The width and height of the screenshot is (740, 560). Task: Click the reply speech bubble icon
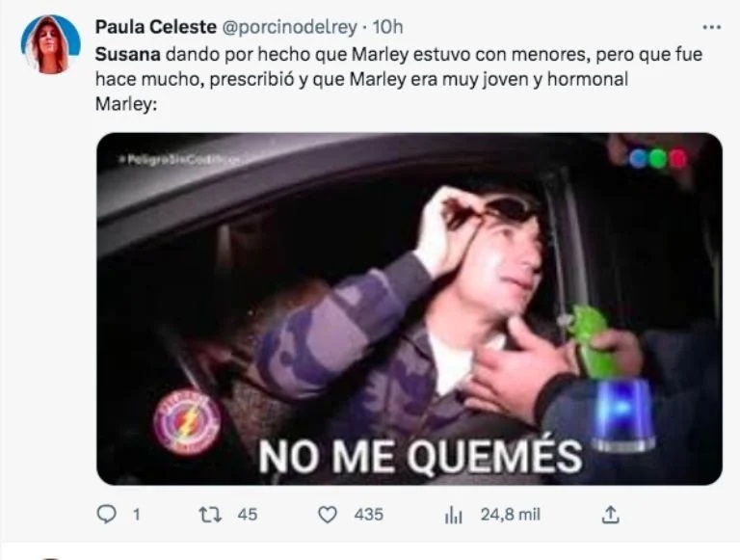(106, 514)
